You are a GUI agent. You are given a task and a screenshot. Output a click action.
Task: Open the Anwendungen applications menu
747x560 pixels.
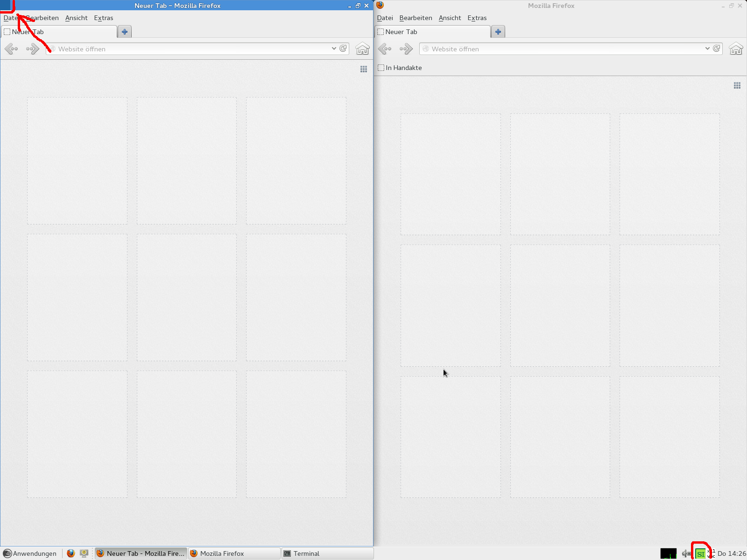(x=30, y=553)
